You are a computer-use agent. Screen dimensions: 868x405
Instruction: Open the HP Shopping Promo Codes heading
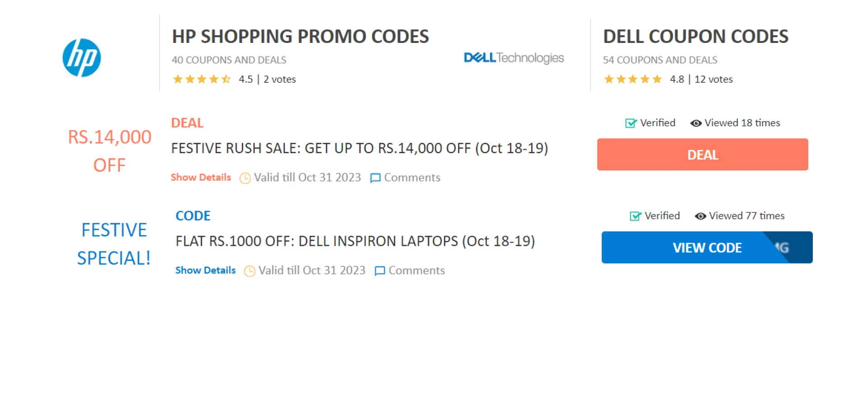300,36
